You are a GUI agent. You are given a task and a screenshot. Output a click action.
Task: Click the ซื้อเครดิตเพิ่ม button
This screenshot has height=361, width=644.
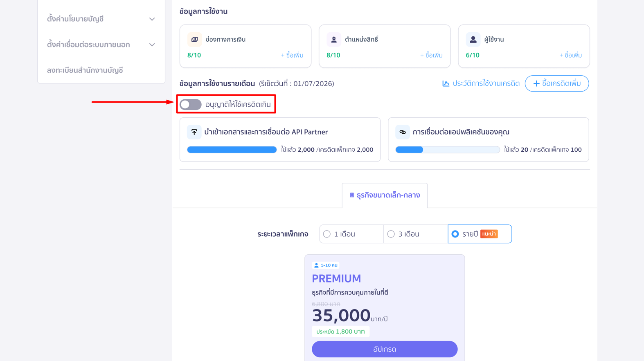pos(557,83)
